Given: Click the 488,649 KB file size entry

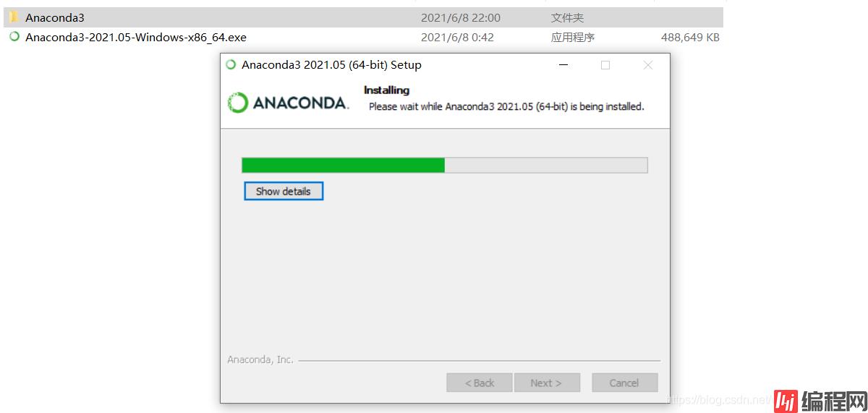Looking at the screenshot, I should [690, 37].
